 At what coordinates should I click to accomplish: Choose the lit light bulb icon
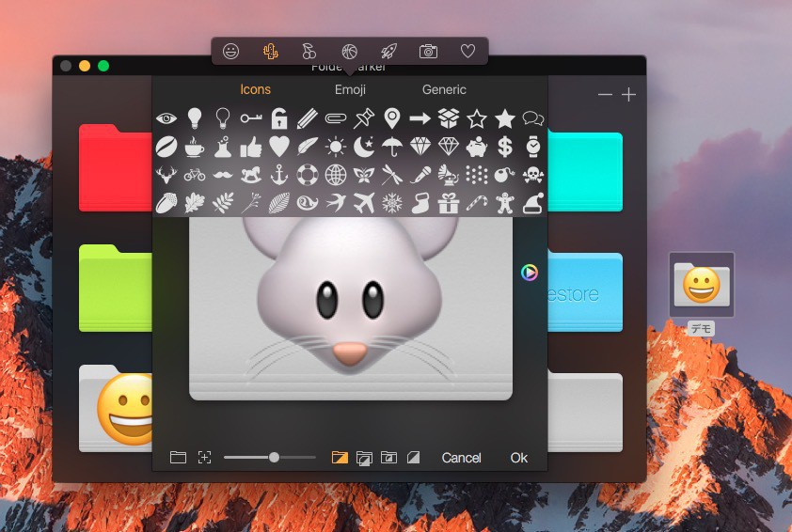point(195,118)
